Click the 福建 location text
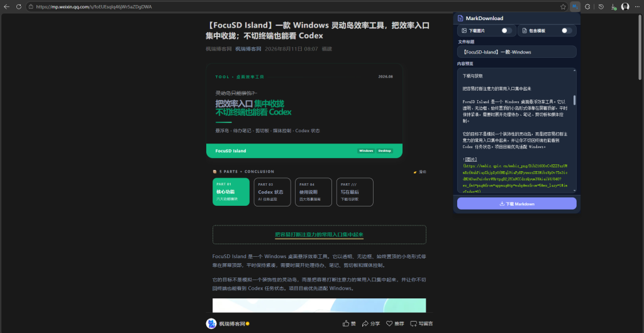 (327, 49)
